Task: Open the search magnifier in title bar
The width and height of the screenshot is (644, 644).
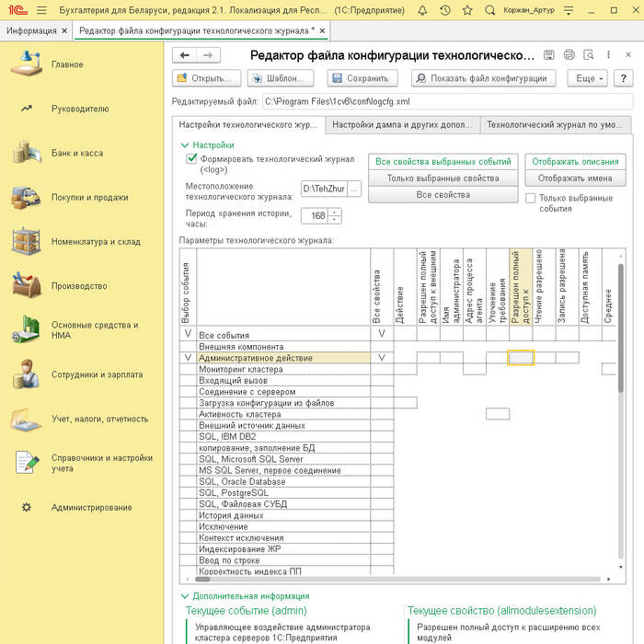Action: click(492, 10)
